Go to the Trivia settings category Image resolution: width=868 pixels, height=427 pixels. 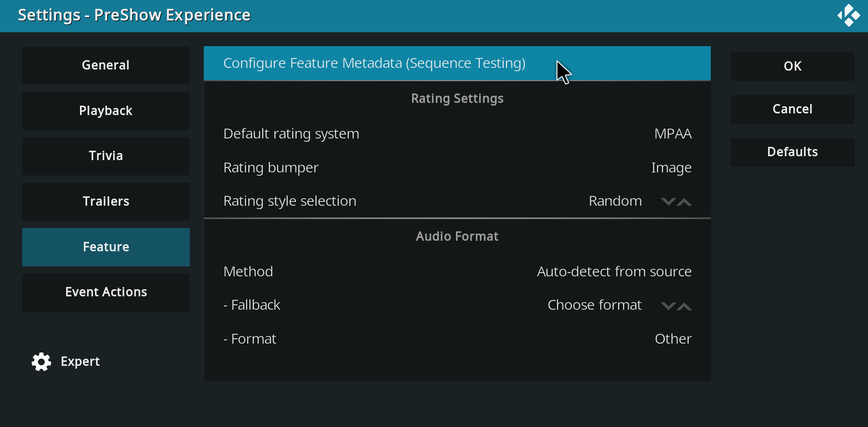(x=106, y=156)
